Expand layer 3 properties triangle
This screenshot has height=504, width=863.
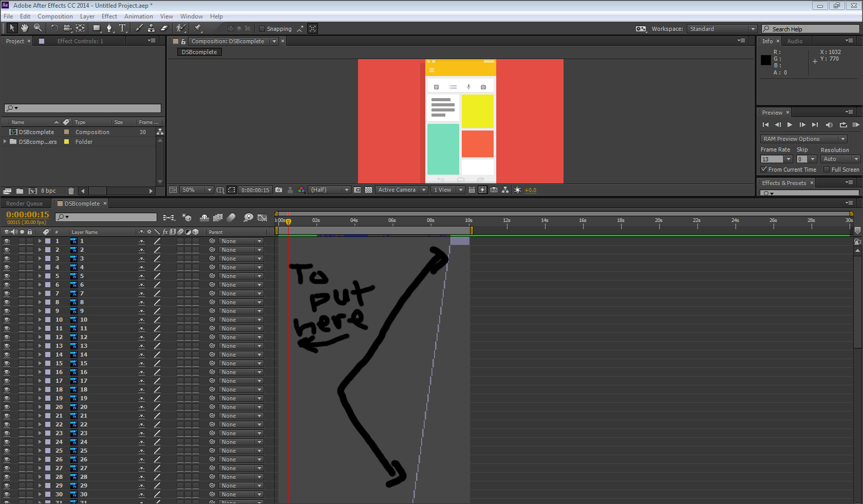pos(40,258)
